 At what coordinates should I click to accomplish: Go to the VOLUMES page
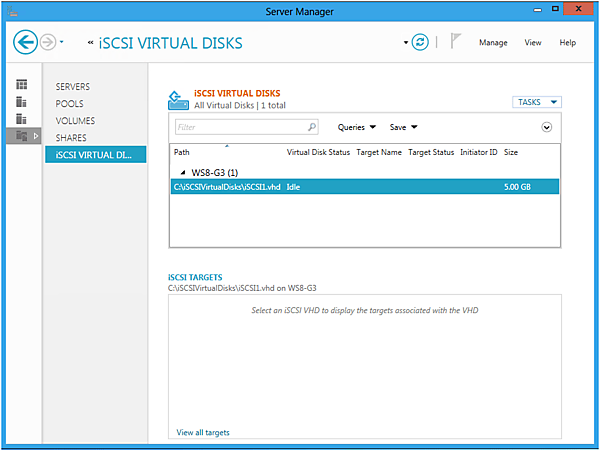pyautogui.click(x=76, y=120)
